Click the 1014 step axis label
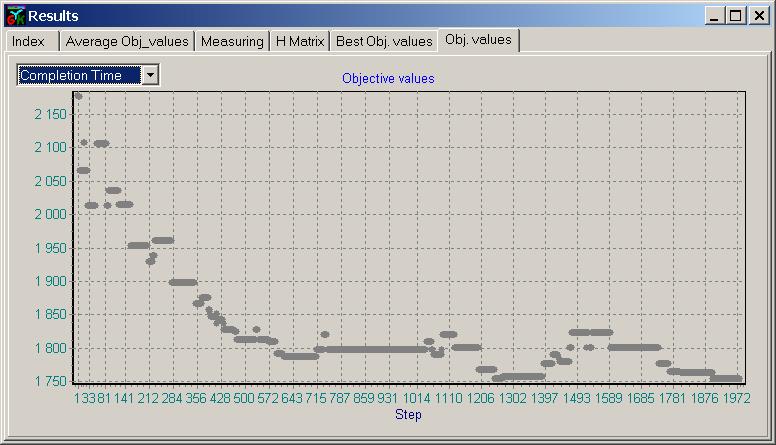The height and width of the screenshot is (445, 776). pos(416,398)
